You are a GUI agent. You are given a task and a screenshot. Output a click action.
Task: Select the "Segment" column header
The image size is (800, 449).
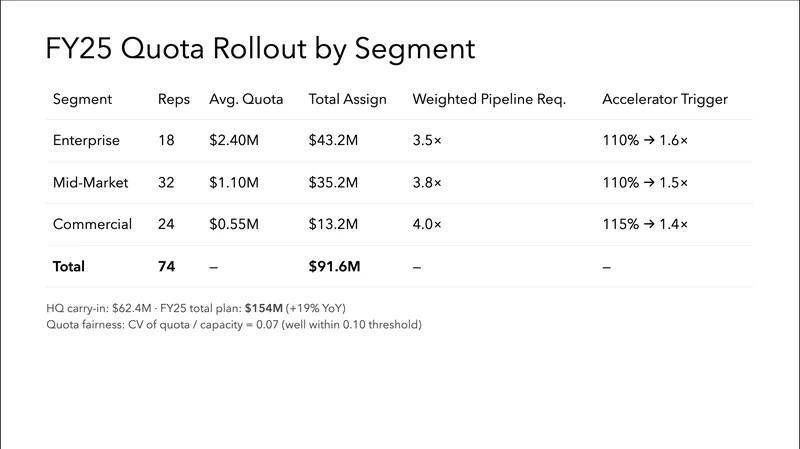pyautogui.click(x=82, y=100)
